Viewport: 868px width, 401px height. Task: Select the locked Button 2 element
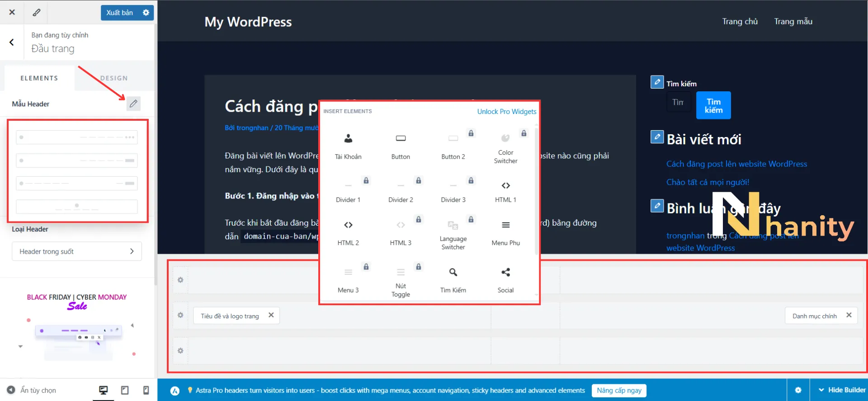pos(453,146)
